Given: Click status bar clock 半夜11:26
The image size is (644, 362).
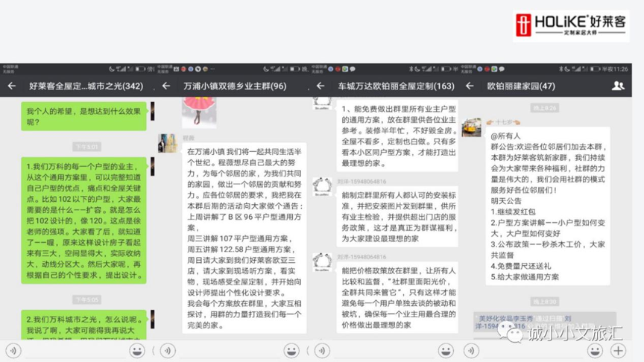Looking at the screenshot, I should (x=615, y=69).
